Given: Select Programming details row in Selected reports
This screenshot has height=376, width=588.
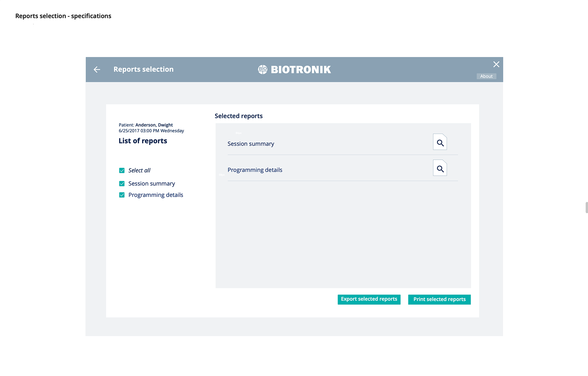Looking at the screenshot, I should [255, 170].
